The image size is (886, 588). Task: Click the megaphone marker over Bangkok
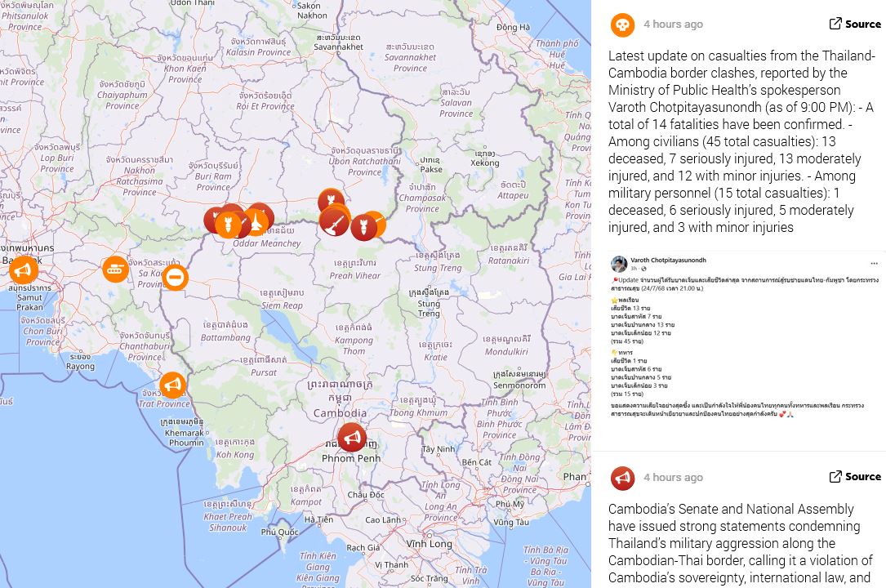(23, 269)
